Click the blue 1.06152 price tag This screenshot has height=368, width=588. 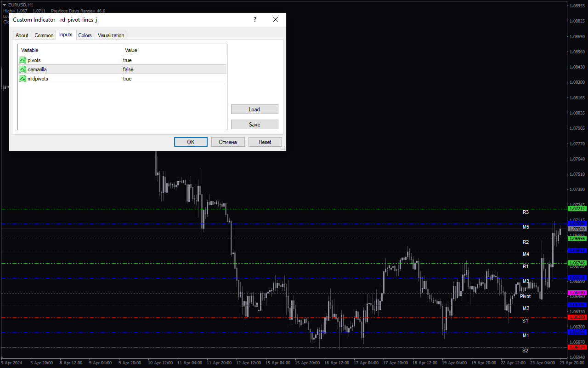(577, 332)
